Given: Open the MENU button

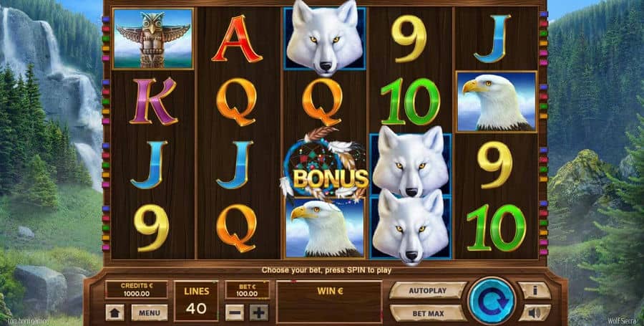Looking at the screenshot, I should [149, 313].
